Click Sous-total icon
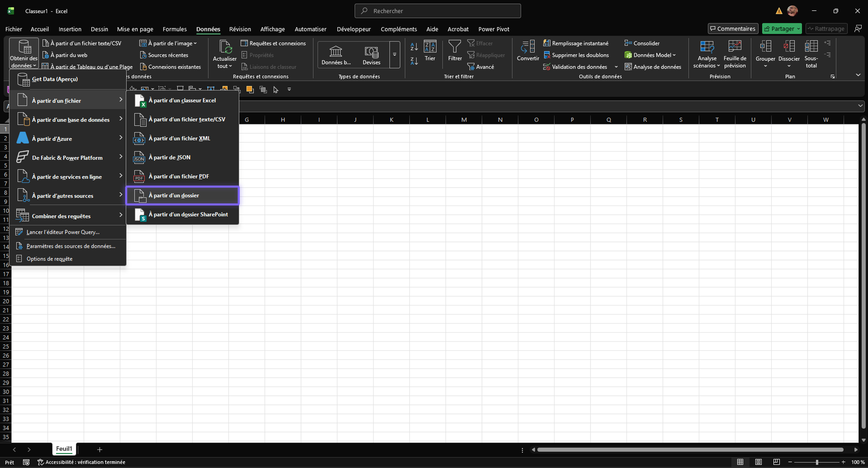This screenshot has width=868, height=468. point(811,54)
